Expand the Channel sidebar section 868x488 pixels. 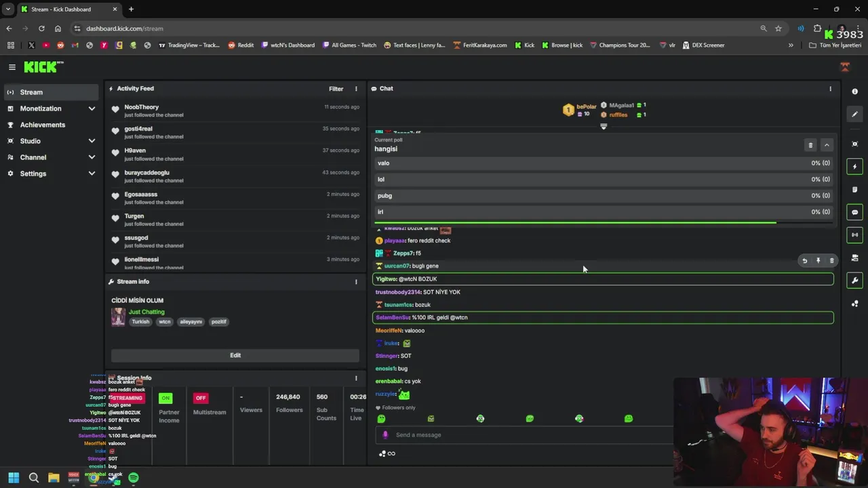click(x=51, y=157)
